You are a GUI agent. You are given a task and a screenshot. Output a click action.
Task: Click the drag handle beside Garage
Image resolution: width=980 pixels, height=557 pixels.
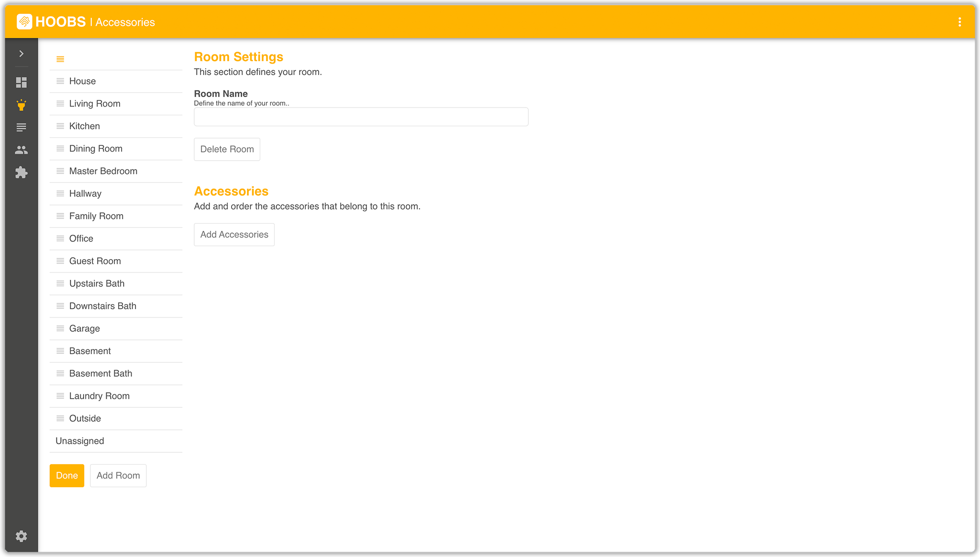[60, 328]
